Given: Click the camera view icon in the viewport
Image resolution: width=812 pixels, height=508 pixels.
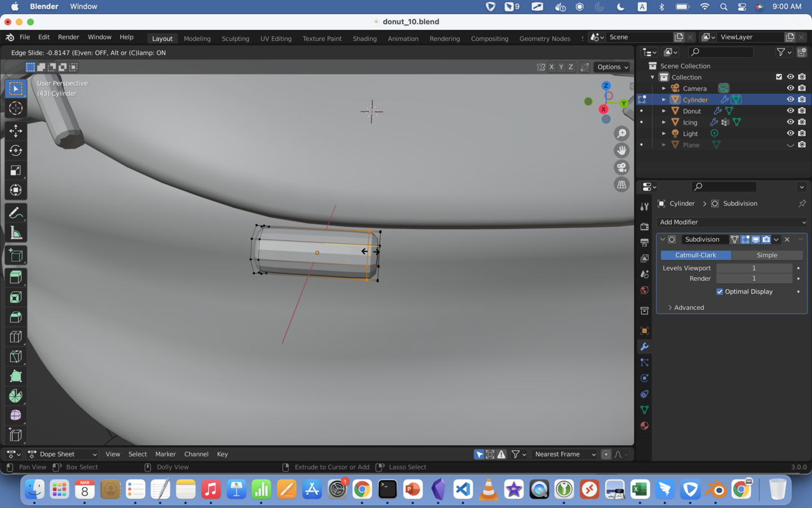Looking at the screenshot, I should 621,168.
